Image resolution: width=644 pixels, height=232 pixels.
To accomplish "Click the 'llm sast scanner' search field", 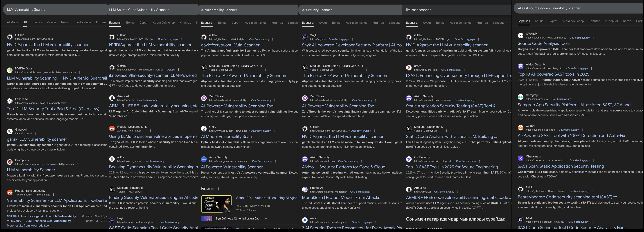I will (x=456, y=10).
